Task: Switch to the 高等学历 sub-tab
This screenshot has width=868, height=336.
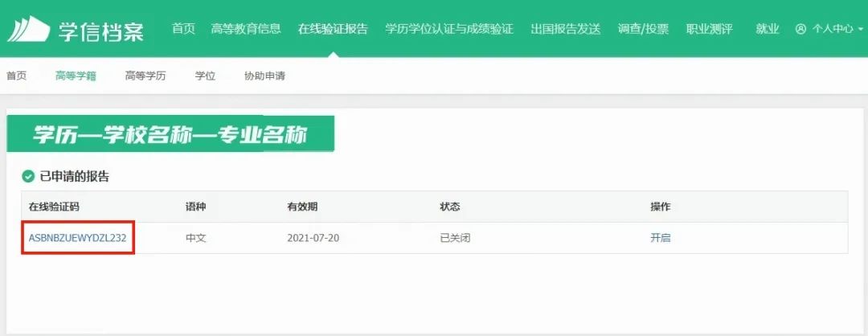Action: 145,76
